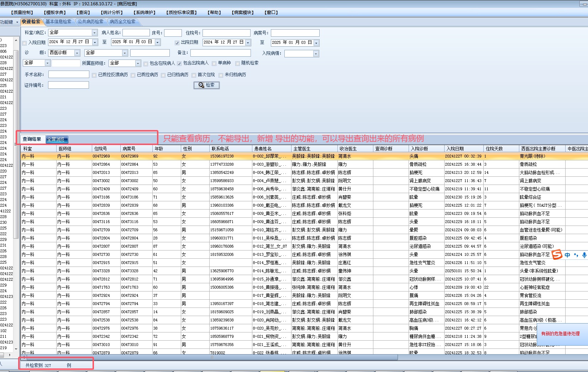Click the magnifier icon on 检索 button
588x372 pixels.
(201, 85)
